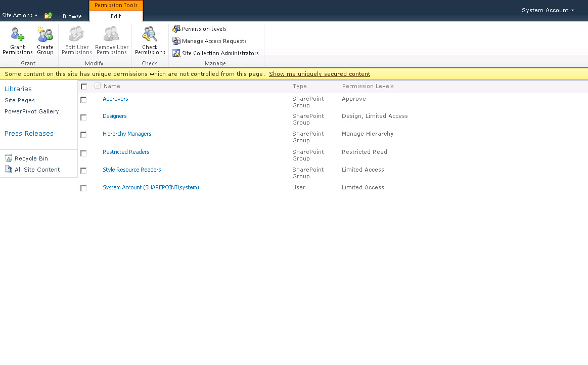Click the Permission Levels column header
This screenshot has height=365, width=588.
pyautogui.click(x=368, y=86)
